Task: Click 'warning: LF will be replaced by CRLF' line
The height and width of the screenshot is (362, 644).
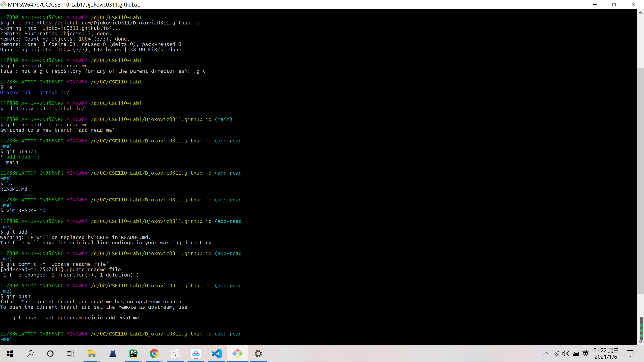Action: [75, 237]
